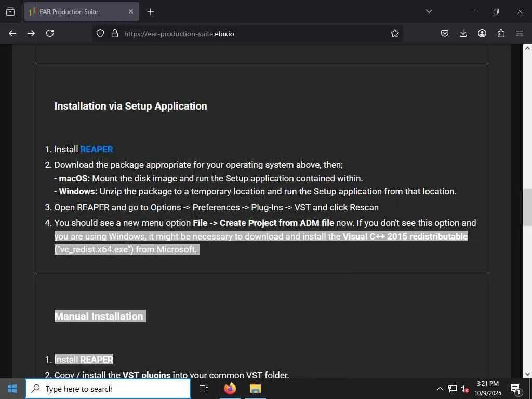Open a new browser tab

(x=151, y=12)
